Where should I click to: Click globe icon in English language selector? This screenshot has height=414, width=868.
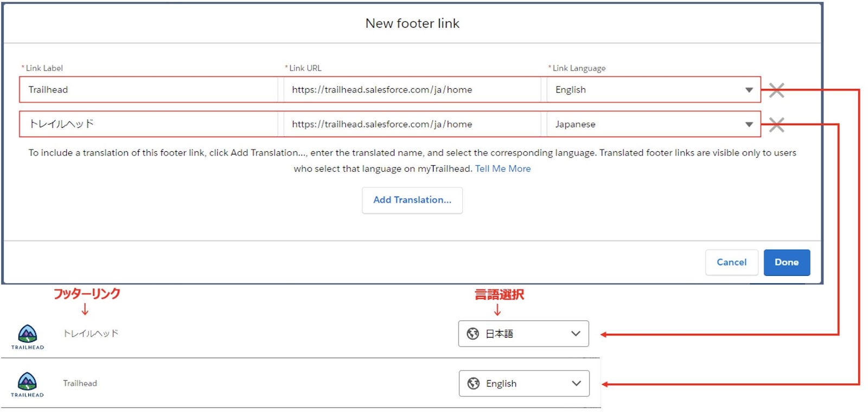(x=474, y=384)
